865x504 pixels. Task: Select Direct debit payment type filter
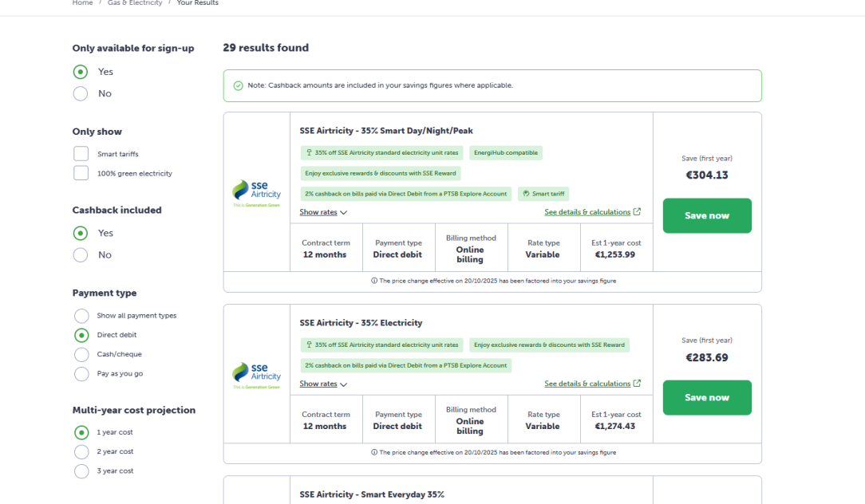81,335
